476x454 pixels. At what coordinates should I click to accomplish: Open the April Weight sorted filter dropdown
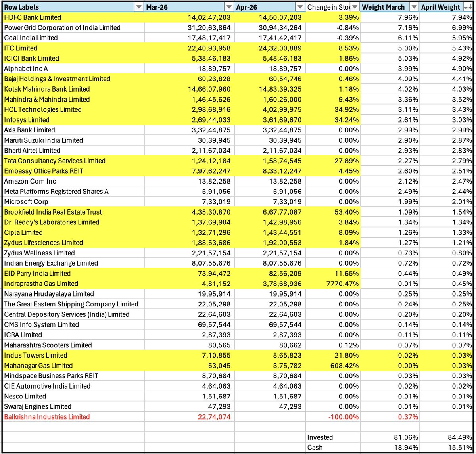tap(468, 7)
